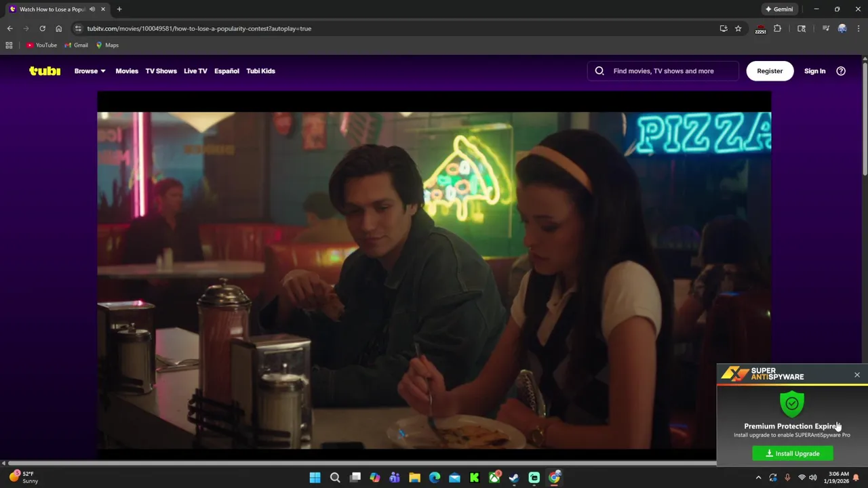The height and width of the screenshot is (488, 868).
Task: Open the Gmail bookmark
Action: coord(76,45)
